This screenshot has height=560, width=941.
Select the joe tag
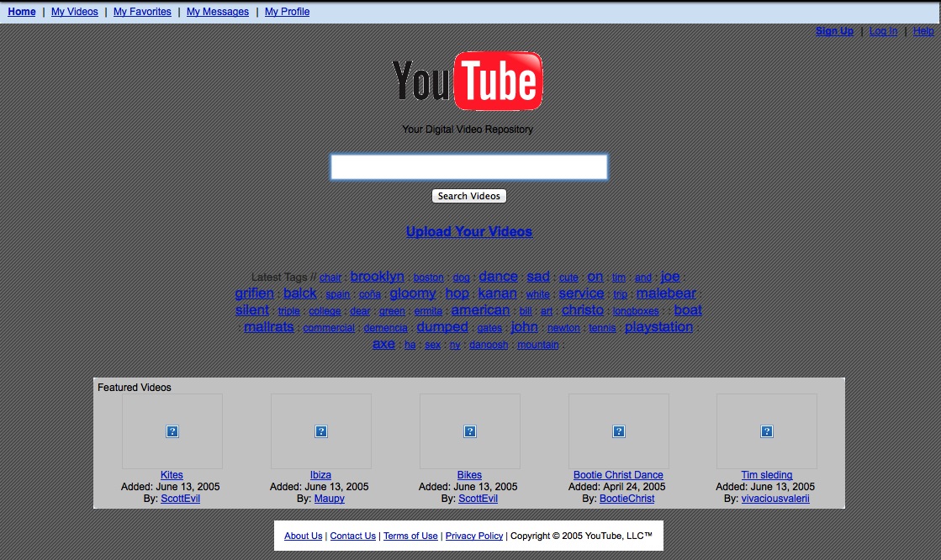(x=669, y=276)
